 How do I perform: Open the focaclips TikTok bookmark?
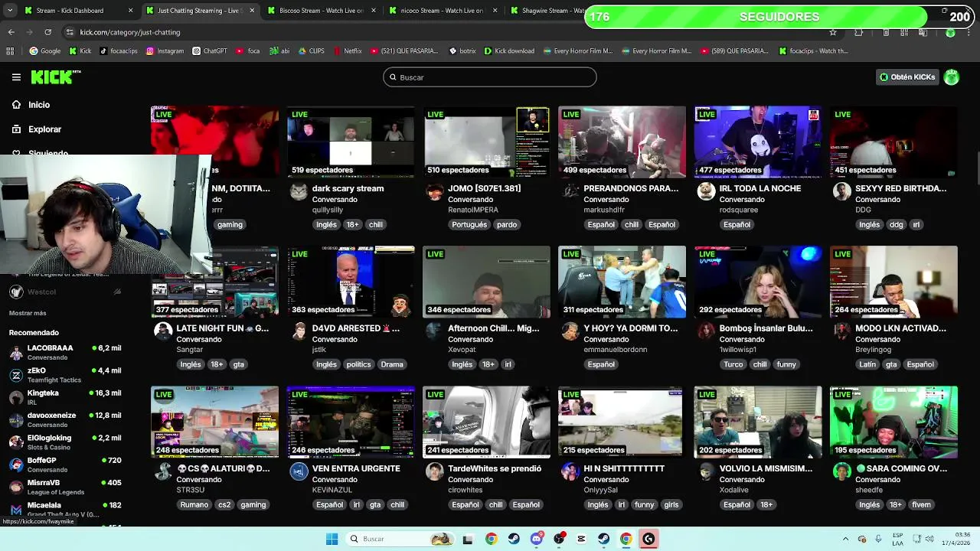click(118, 51)
